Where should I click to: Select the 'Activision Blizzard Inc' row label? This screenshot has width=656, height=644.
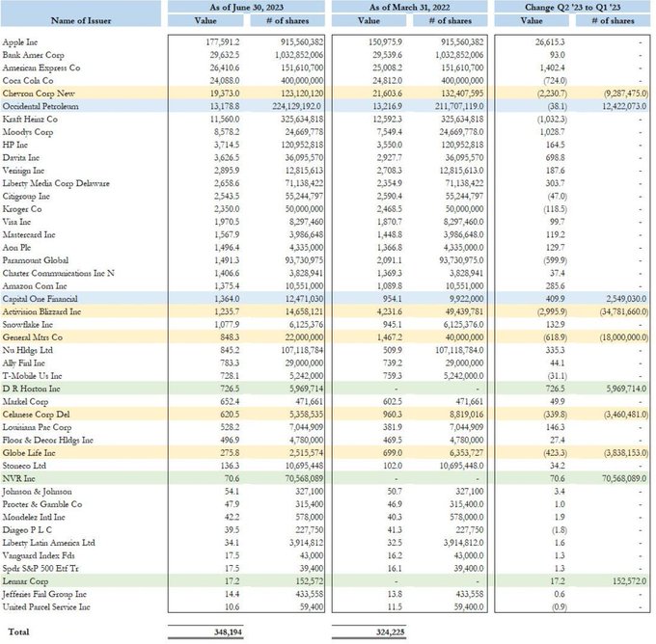coord(41,311)
